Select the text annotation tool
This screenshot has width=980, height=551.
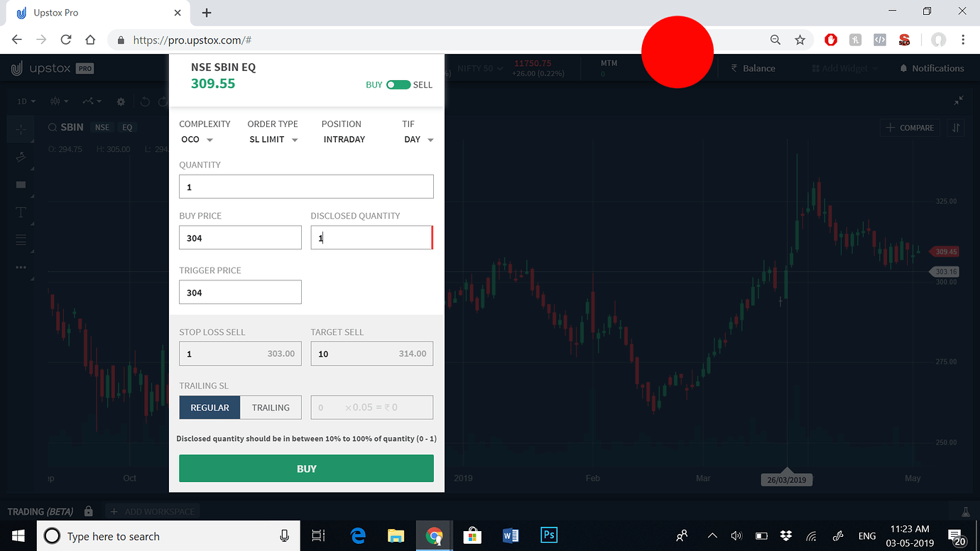click(21, 211)
